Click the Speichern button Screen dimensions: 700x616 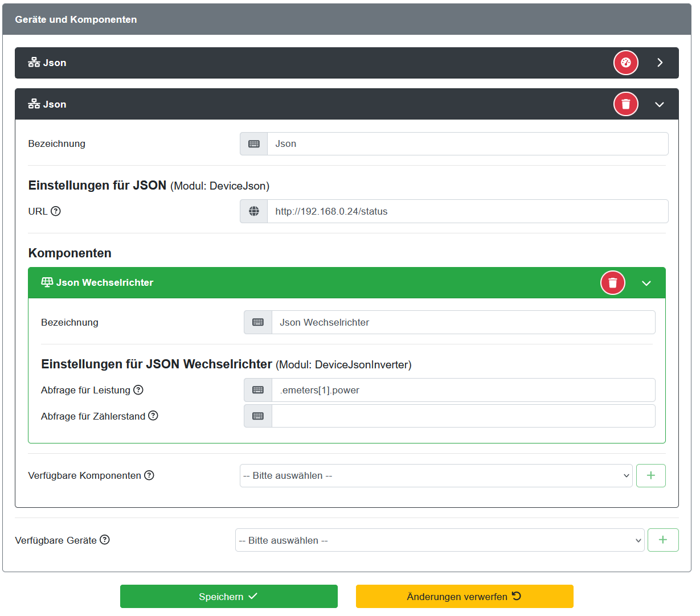click(x=228, y=597)
